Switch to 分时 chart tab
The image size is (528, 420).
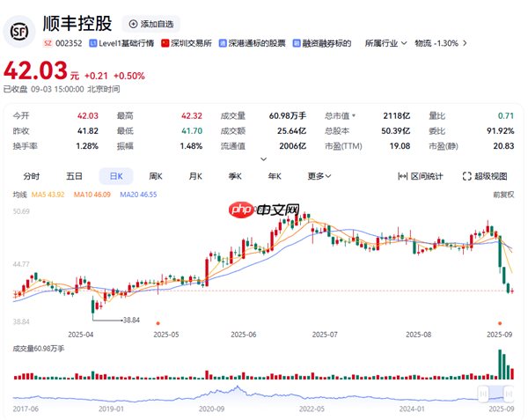[32, 176]
